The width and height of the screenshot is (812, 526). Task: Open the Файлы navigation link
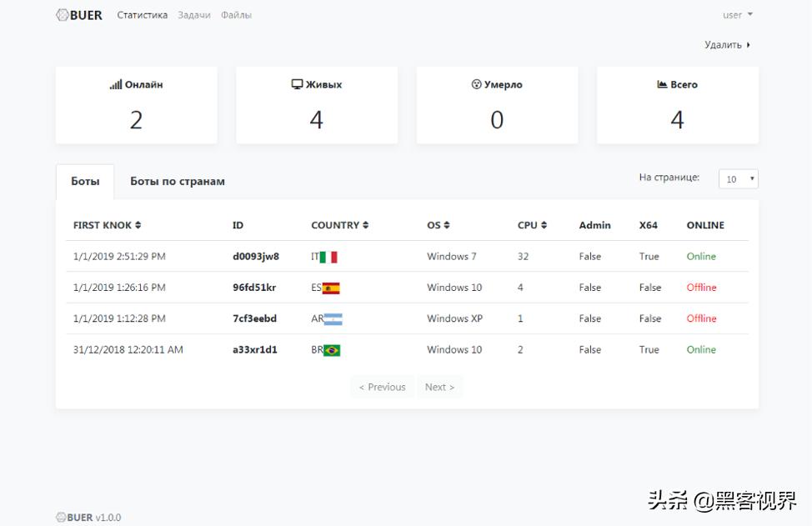click(236, 15)
